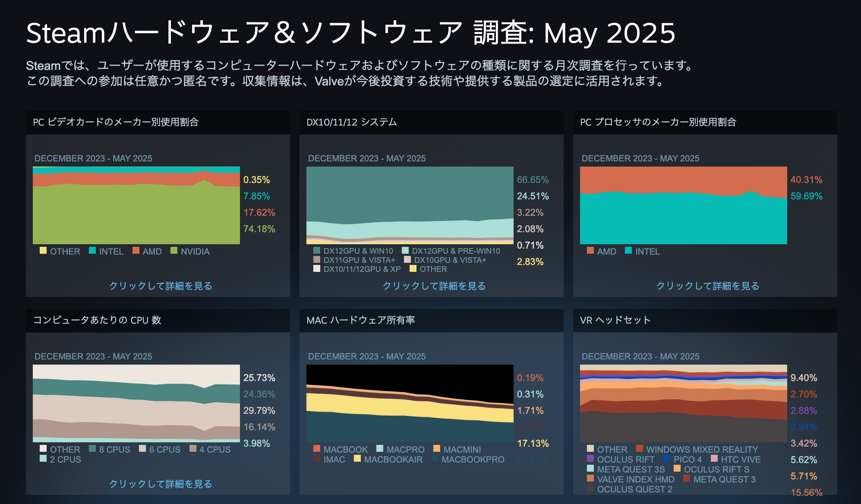Click the 2 CPUS legend swatch
The height and width of the screenshot is (504, 861).
(x=43, y=458)
